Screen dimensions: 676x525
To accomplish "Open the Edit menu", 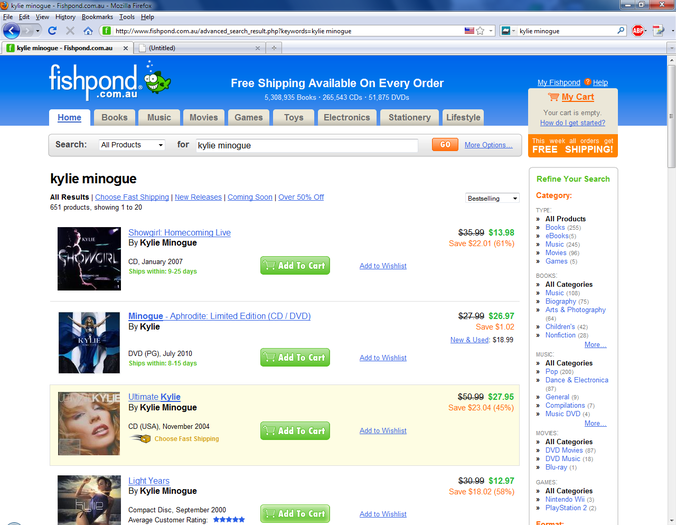I will [24, 17].
